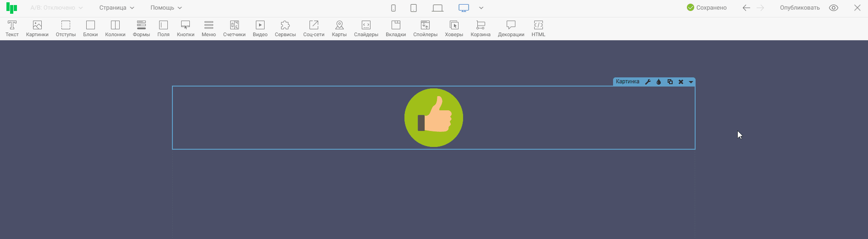868x239 pixels.
Task: Switch to mobile phone preview
Action: point(393,8)
